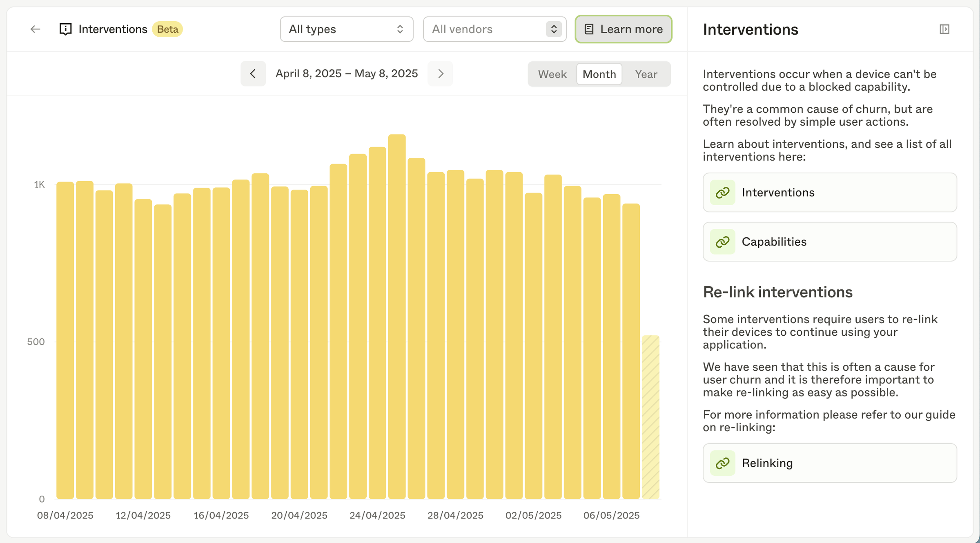
Task: Click the link icon on the Capabilities card
Action: pos(722,242)
